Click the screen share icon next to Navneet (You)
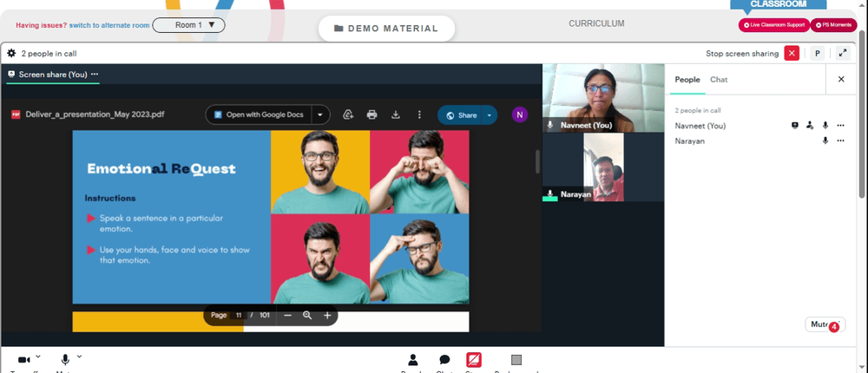Viewport: 868px width, 373px height. point(795,126)
